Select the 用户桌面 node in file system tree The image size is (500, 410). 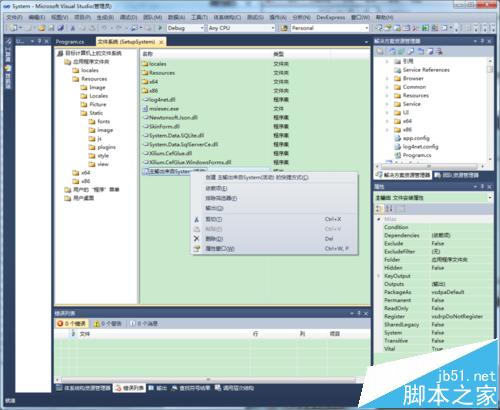click(x=83, y=198)
